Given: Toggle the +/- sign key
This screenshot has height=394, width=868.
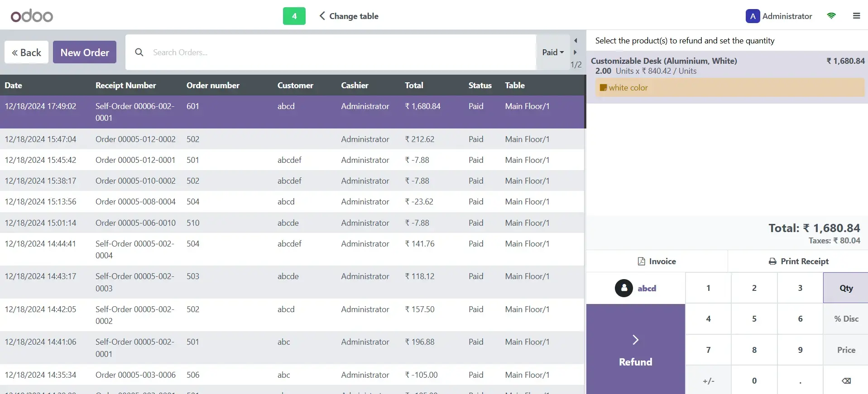Looking at the screenshot, I should pos(708,380).
